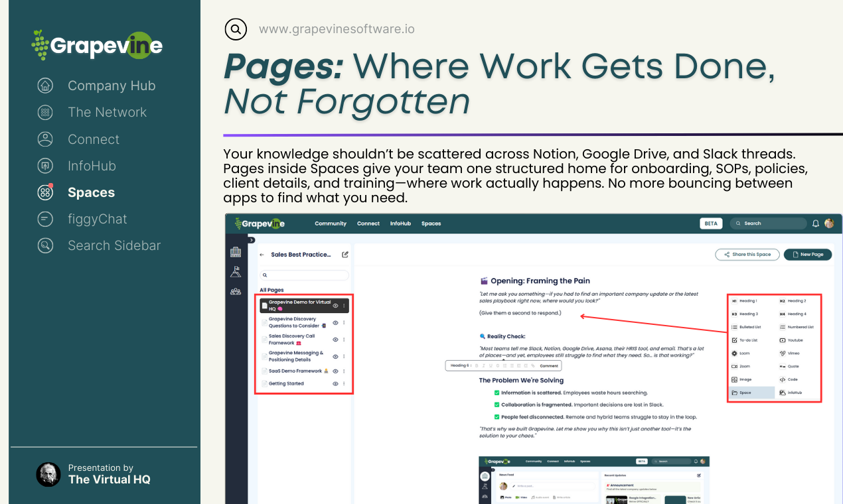Toggle visibility of Getting Started page
The width and height of the screenshot is (843, 504).
pyautogui.click(x=335, y=384)
